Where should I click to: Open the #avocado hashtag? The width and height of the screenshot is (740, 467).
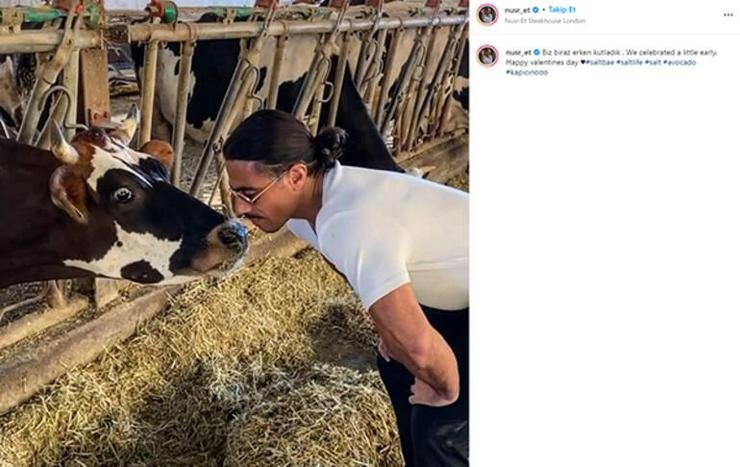[680, 62]
